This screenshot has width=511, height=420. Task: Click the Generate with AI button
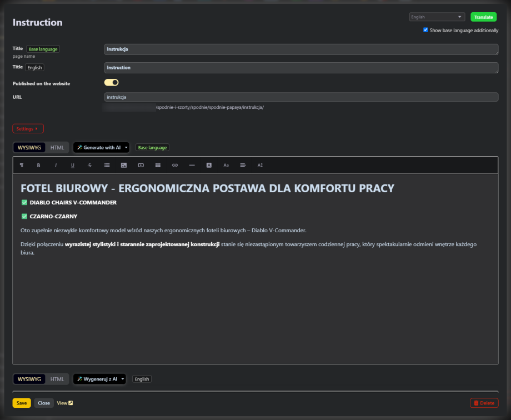(101, 147)
